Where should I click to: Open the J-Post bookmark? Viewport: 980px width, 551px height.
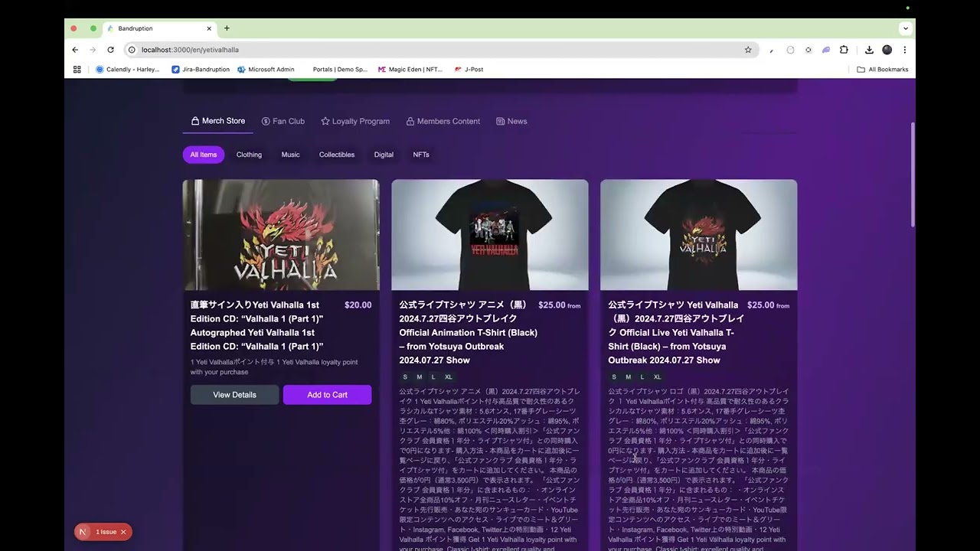point(469,69)
